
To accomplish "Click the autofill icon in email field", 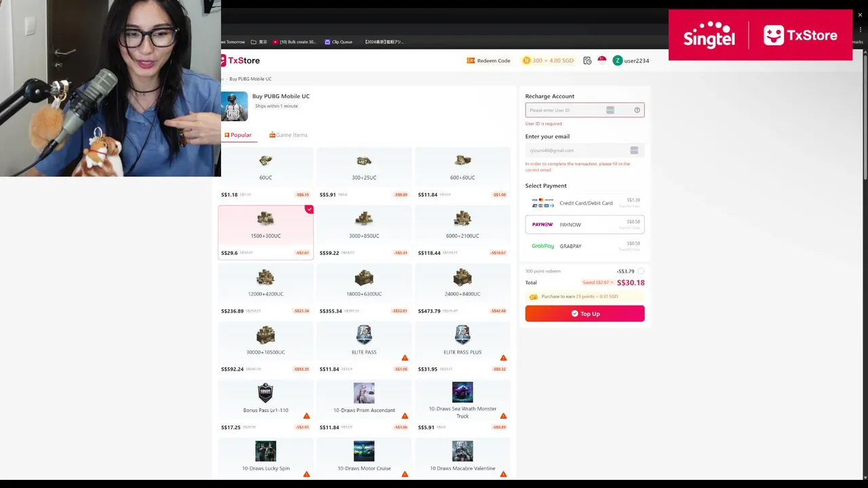I will (x=634, y=150).
